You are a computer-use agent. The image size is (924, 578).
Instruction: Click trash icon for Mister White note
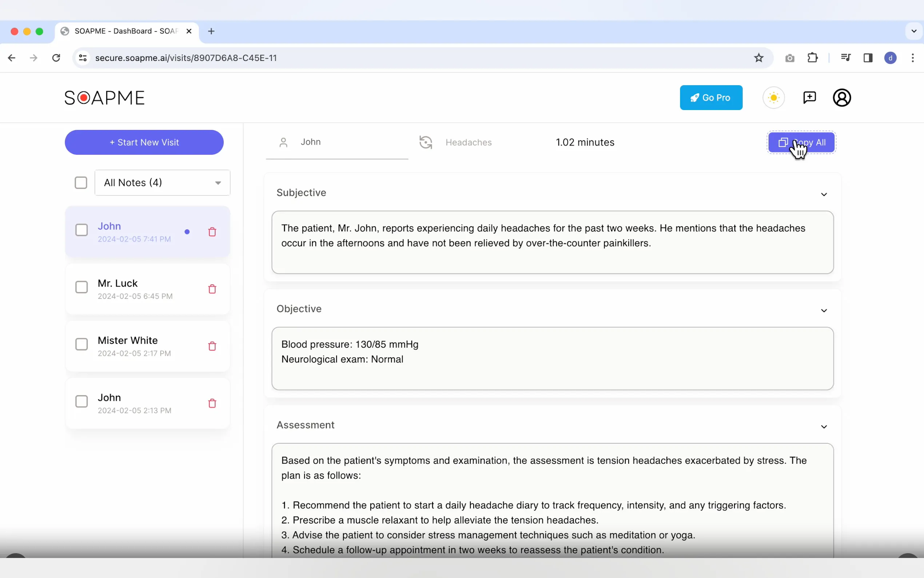point(212,346)
